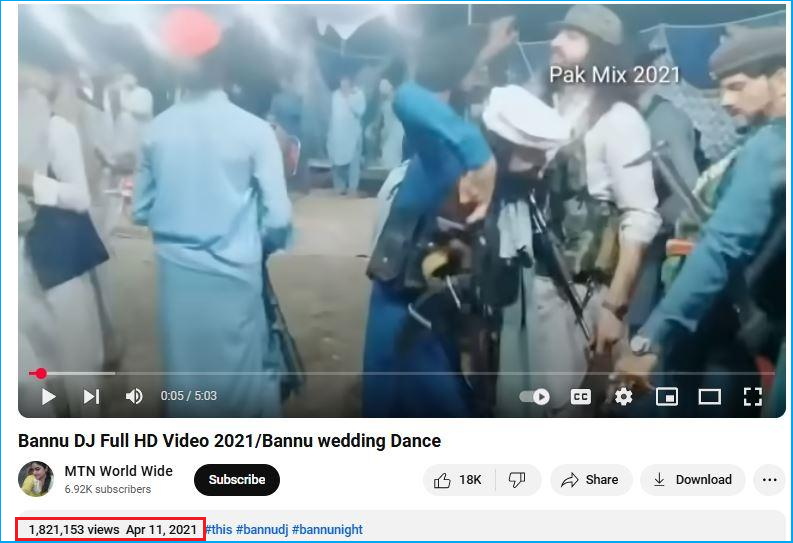Turn on closed captions (CC)
Viewport: 793px width, 543px height.
[x=580, y=397]
